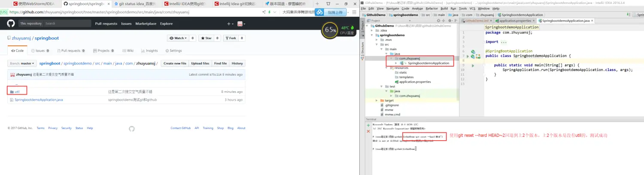Open the Wiki repository tab
644x175 pixels.
point(128,51)
